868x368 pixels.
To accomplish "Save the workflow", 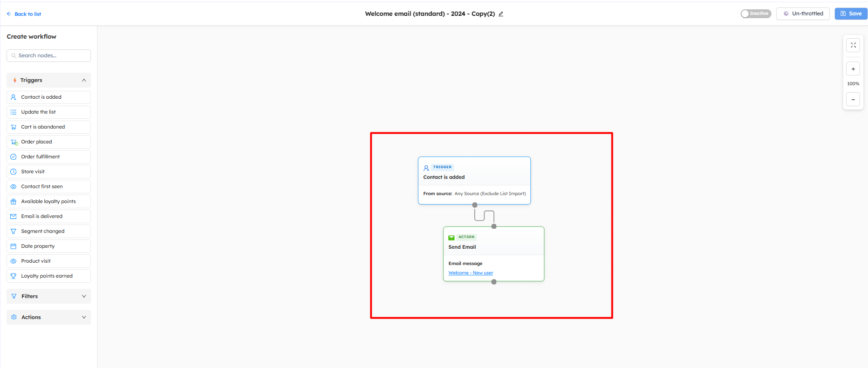I will tap(851, 14).
